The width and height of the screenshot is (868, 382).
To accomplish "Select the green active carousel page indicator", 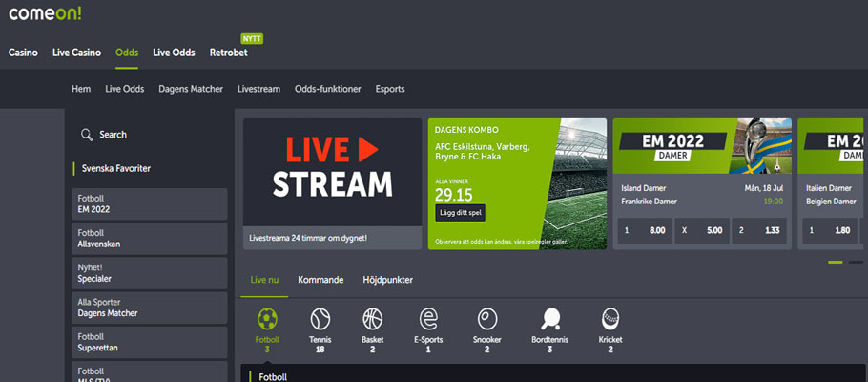I will tap(836, 262).
